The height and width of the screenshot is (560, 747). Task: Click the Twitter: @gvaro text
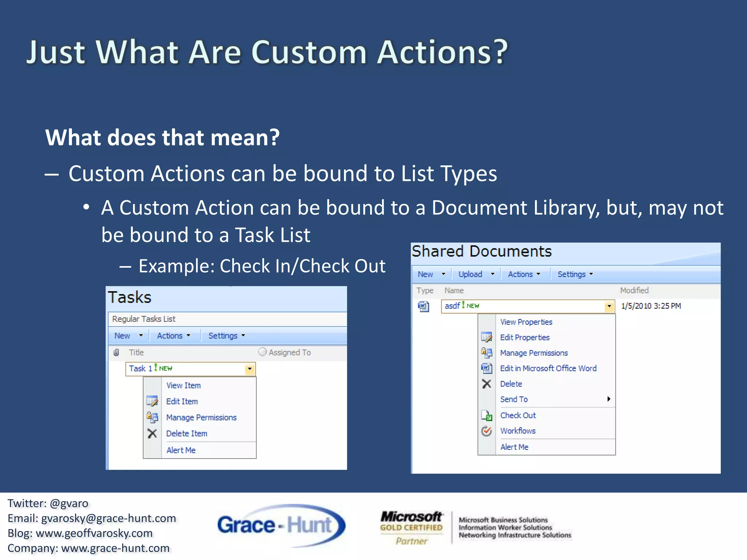coord(48,503)
